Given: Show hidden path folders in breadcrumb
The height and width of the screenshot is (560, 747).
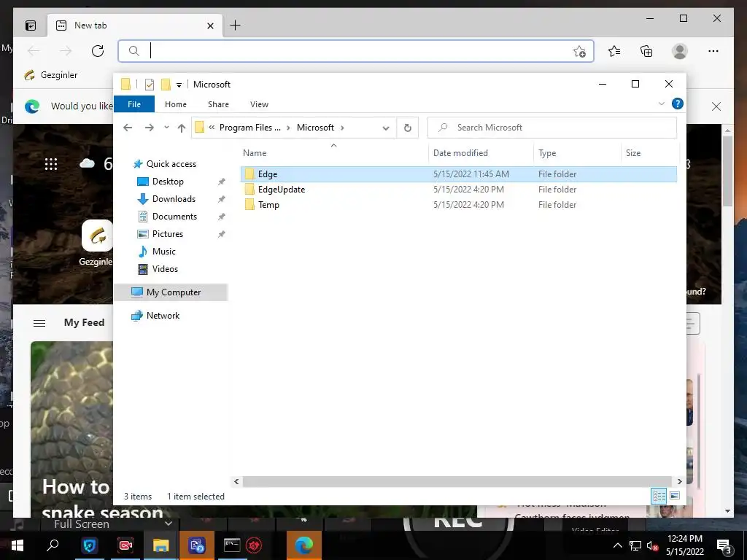Looking at the screenshot, I should tap(212, 128).
